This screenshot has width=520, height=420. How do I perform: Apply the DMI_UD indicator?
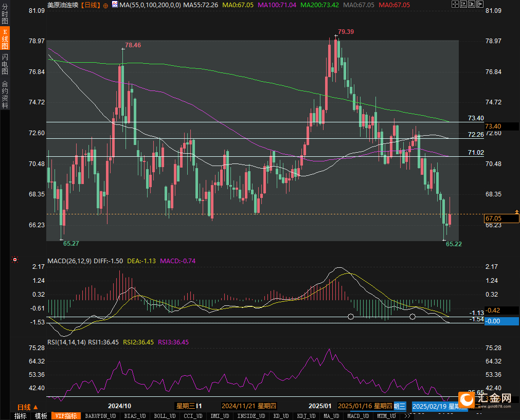tap(220, 416)
